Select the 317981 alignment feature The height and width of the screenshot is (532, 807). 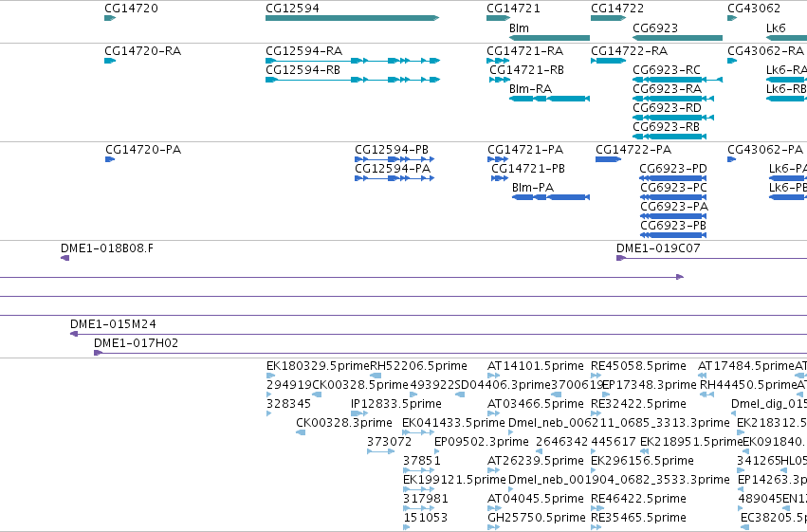(x=418, y=509)
